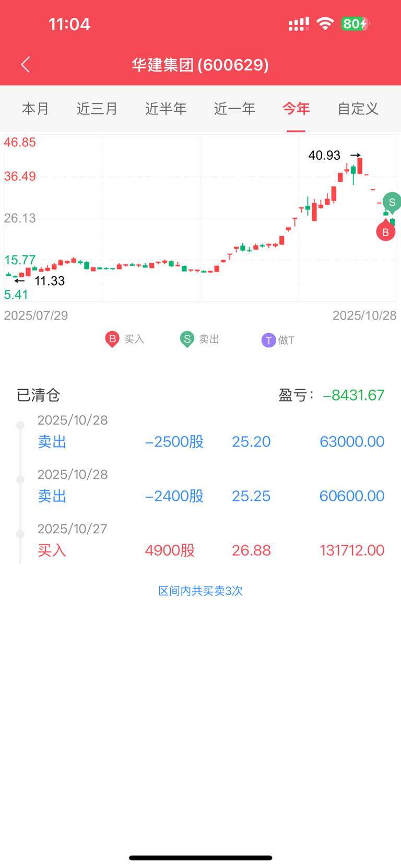Tap the 盈亏 label
The width and height of the screenshot is (401, 868).
(x=296, y=395)
